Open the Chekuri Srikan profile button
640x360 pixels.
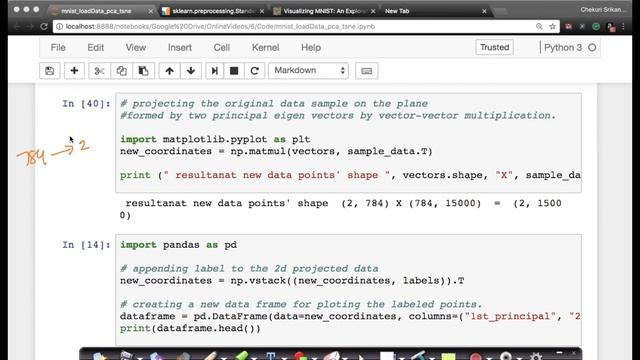603,9
